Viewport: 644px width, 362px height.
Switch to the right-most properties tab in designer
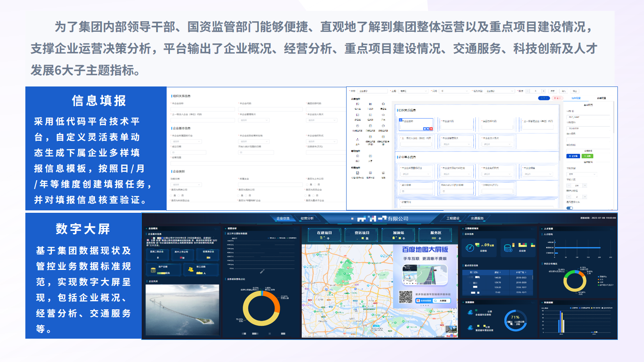point(601,98)
